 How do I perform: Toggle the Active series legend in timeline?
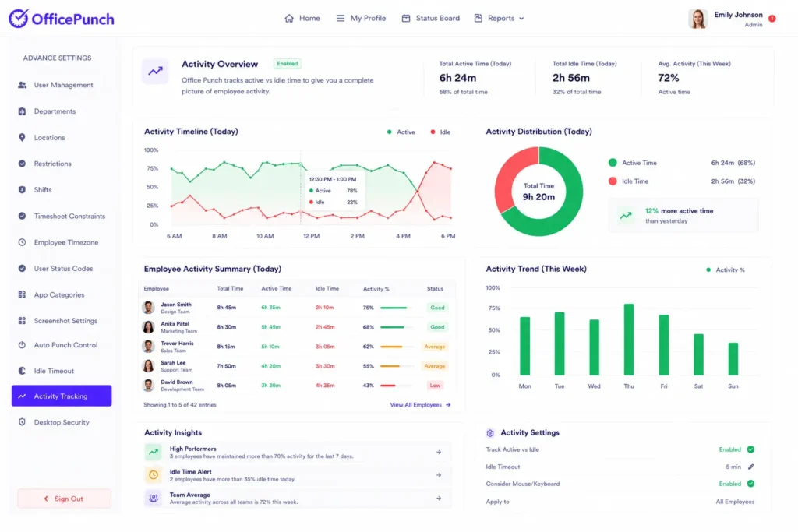(401, 132)
